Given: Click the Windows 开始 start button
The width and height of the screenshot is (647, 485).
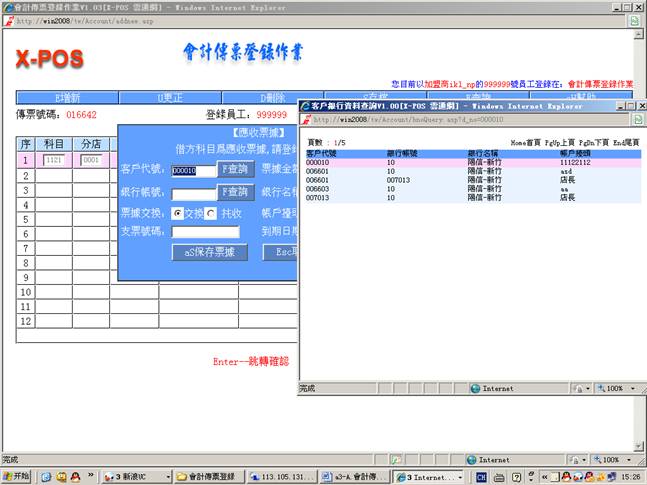Looking at the screenshot, I should click(x=18, y=477).
